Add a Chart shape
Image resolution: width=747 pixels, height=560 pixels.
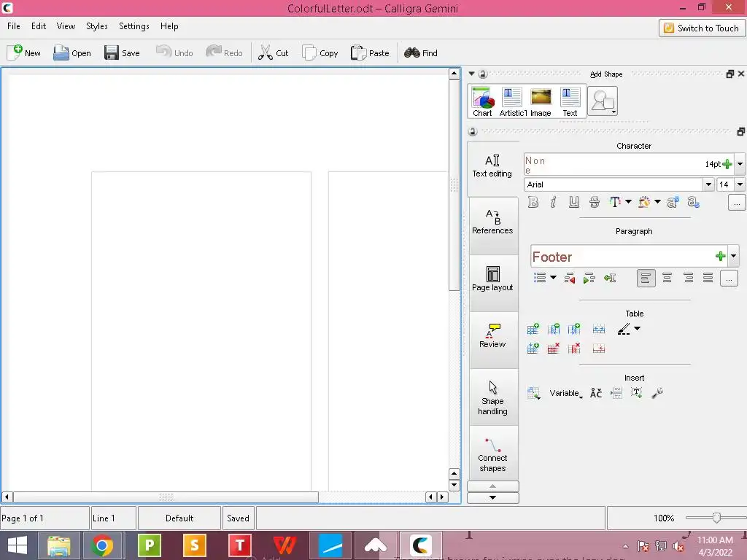coord(483,102)
